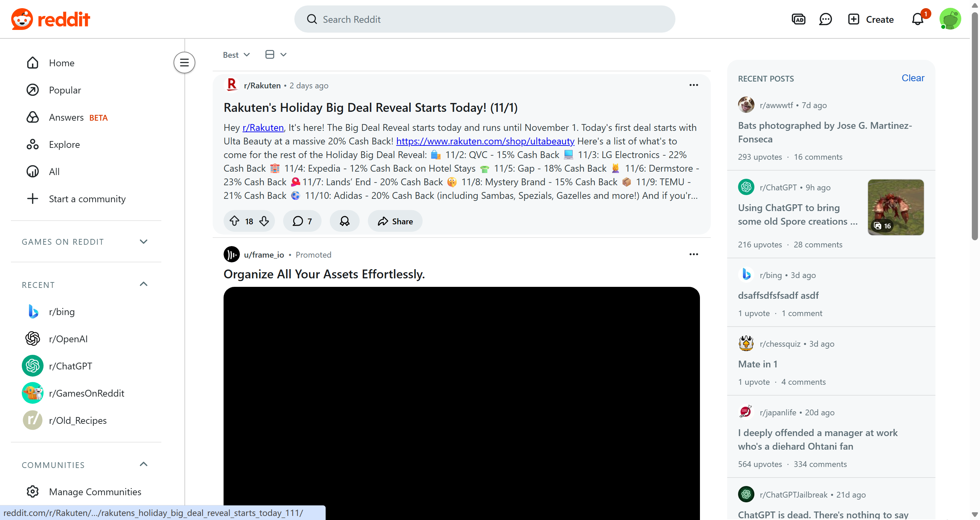The width and height of the screenshot is (980, 520).
Task: Open the Best sort dropdown
Action: tap(236, 55)
